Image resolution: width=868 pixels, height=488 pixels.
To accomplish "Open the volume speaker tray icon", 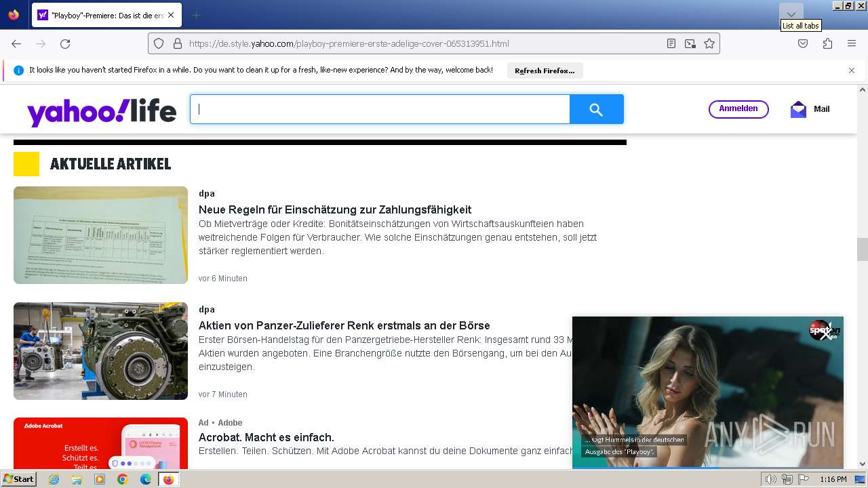I will point(771,479).
